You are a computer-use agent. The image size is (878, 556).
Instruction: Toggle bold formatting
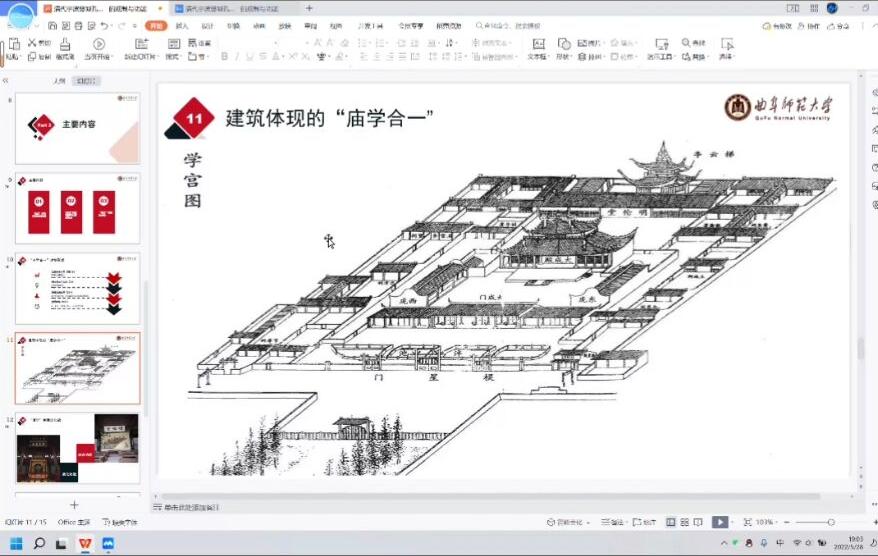[x=224, y=57]
